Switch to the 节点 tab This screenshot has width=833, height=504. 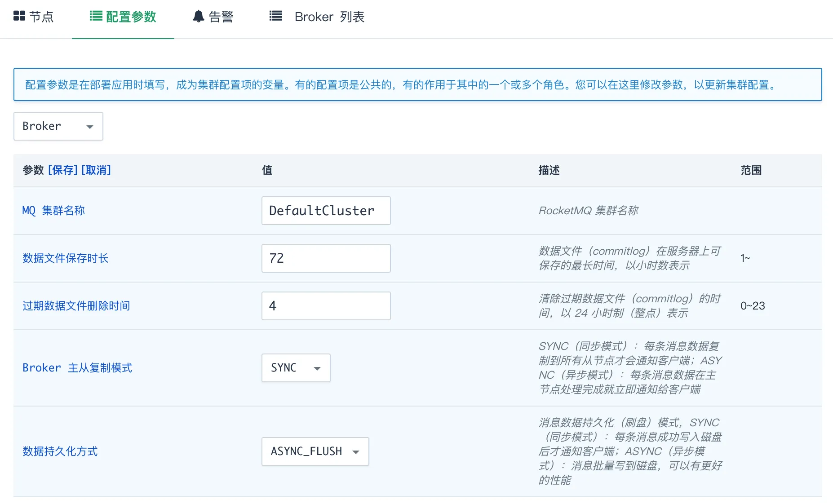(x=34, y=17)
